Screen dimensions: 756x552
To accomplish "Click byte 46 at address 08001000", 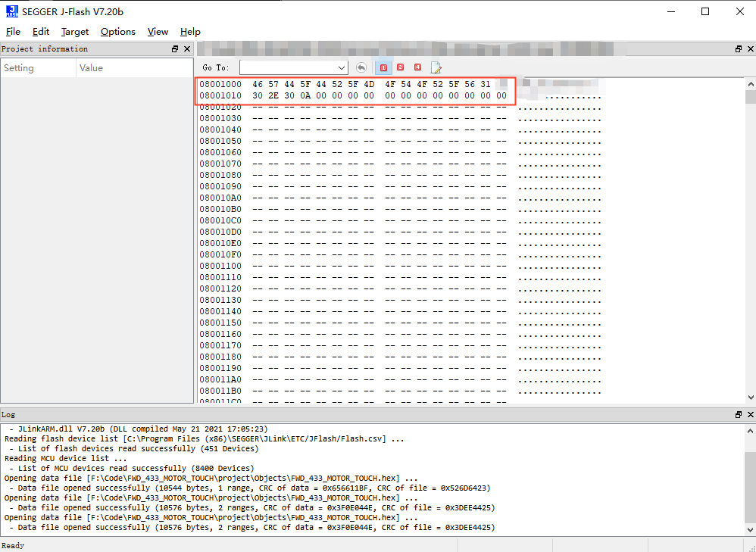I will [x=258, y=84].
